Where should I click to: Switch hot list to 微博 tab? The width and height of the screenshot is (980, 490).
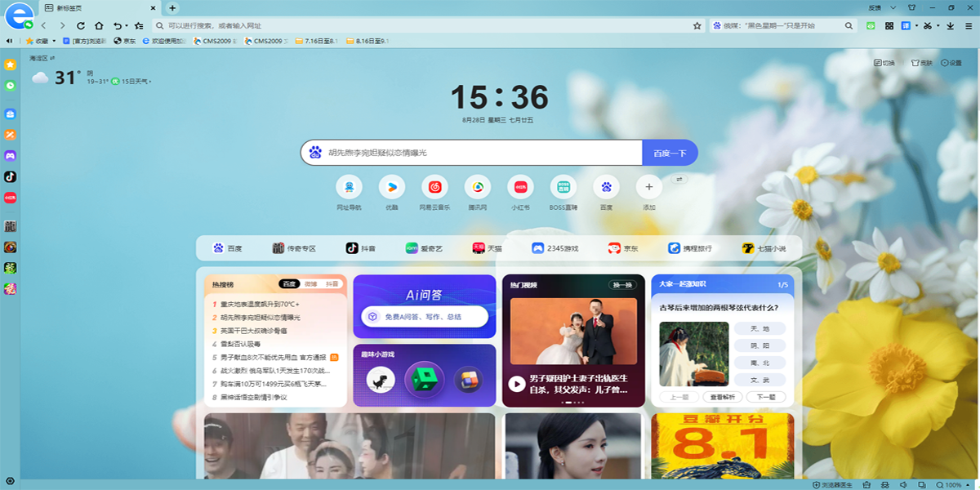(310, 284)
